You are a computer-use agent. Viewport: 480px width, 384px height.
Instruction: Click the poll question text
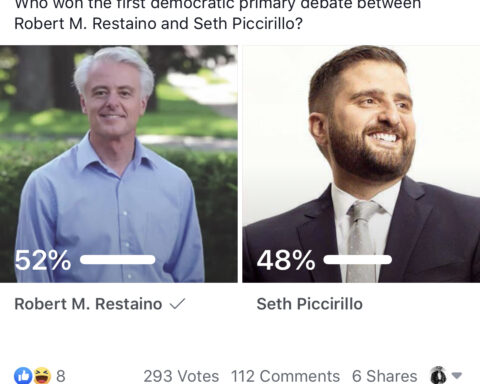pyautogui.click(x=218, y=15)
